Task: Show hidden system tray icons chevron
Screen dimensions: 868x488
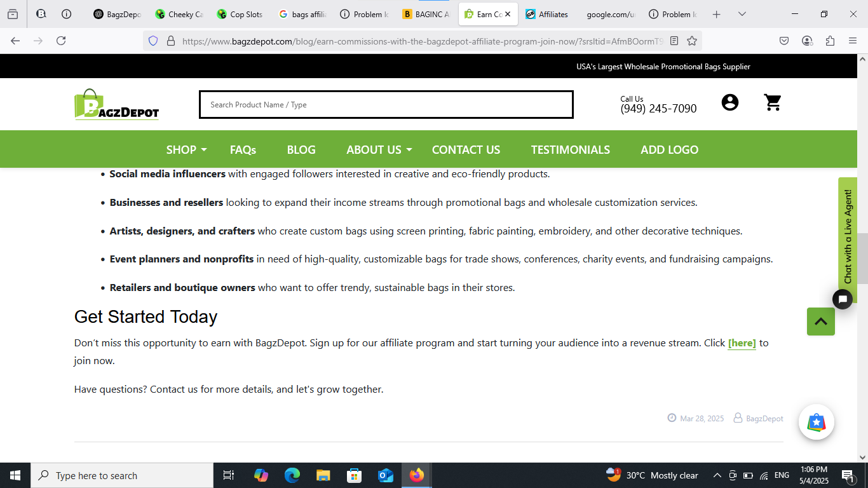Action: 717,475
